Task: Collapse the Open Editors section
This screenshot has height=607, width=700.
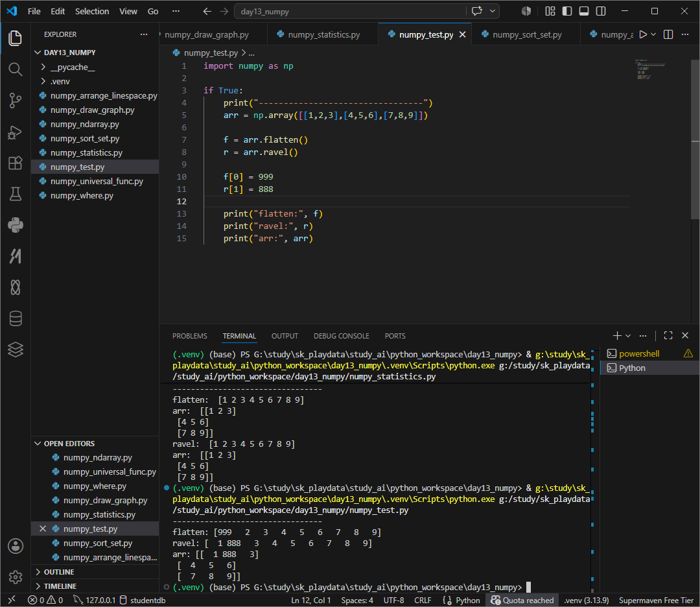Action: [95, 444]
